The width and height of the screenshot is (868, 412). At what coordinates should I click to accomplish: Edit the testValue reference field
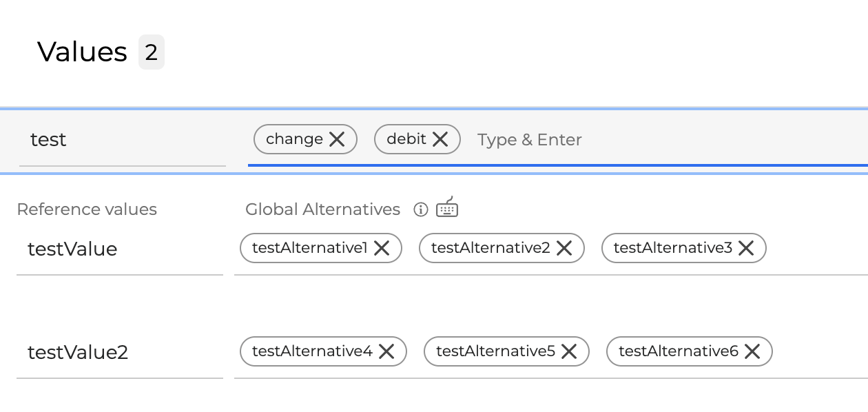coord(119,249)
